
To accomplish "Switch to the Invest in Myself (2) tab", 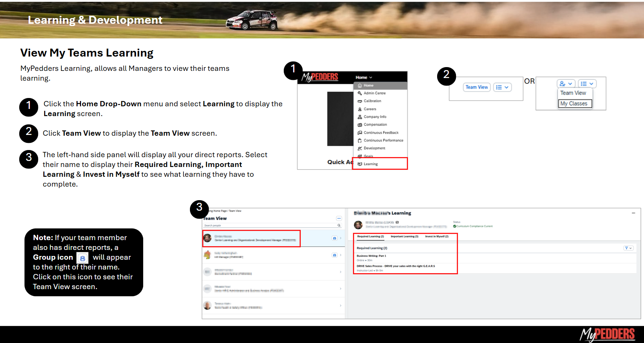I will [437, 236].
